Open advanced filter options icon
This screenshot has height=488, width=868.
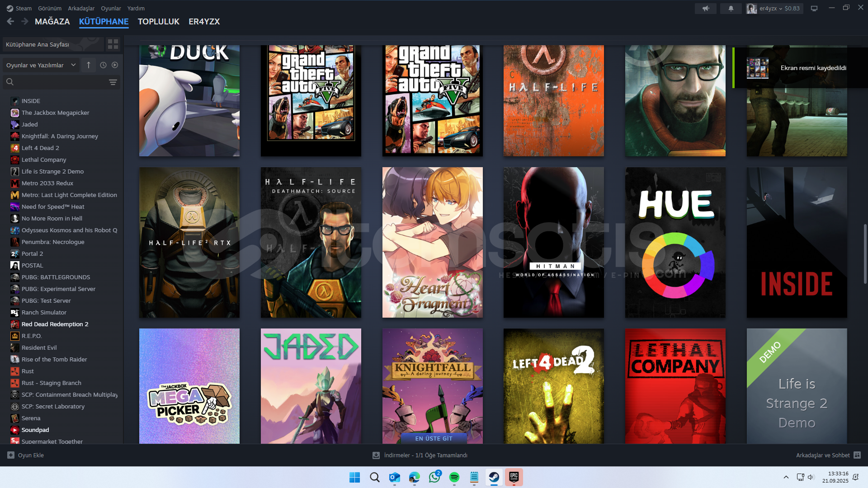(113, 82)
